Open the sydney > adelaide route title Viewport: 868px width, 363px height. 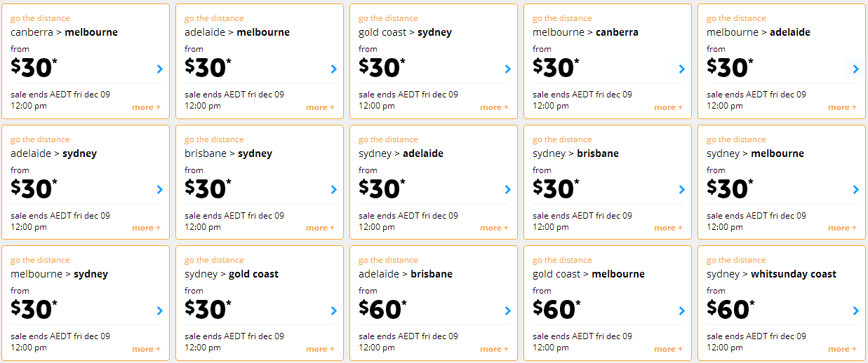click(x=401, y=153)
